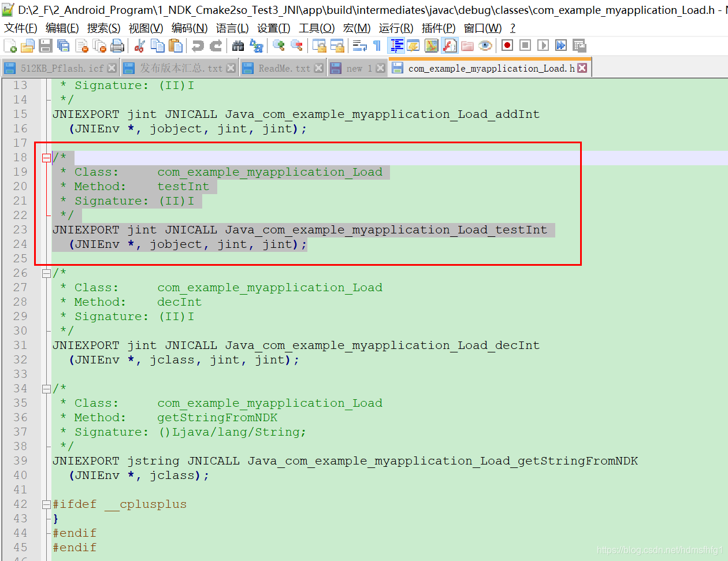Open the 插件(P) menu
The height and width of the screenshot is (561, 728).
coord(439,28)
